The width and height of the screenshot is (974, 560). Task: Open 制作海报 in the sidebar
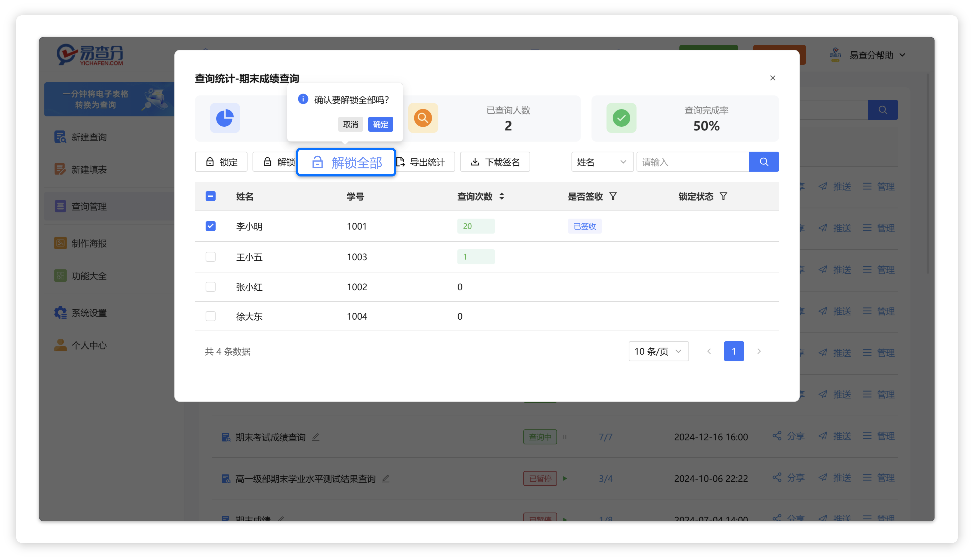(109, 243)
